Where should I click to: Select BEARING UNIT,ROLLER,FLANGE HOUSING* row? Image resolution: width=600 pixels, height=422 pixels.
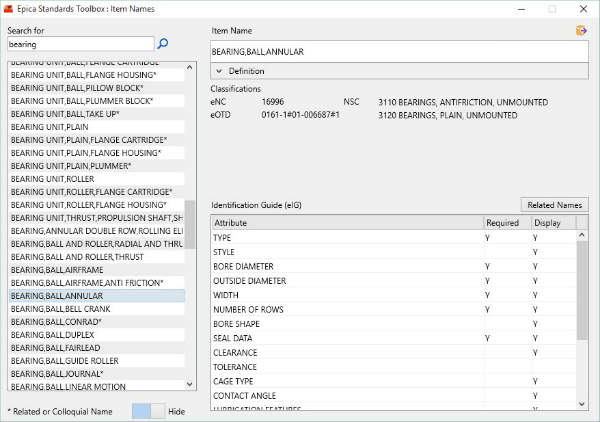[x=96, y=205]
